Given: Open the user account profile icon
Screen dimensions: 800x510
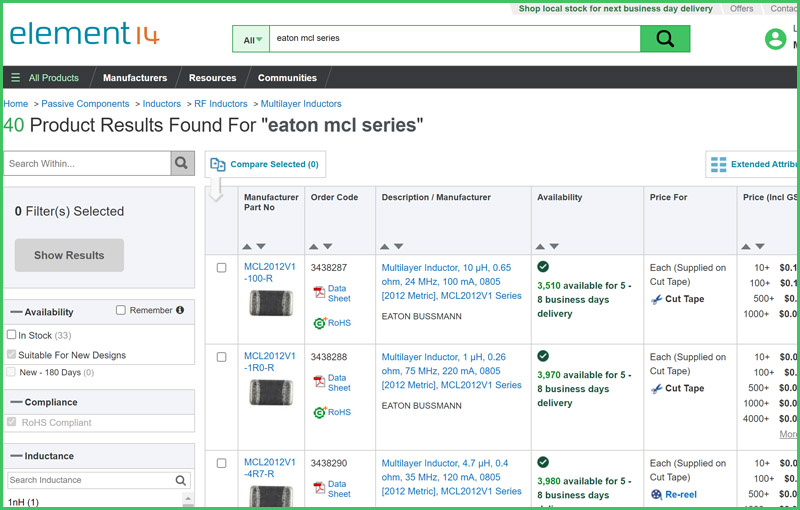Looking at the screenshot, I should [x=775, y=39].
